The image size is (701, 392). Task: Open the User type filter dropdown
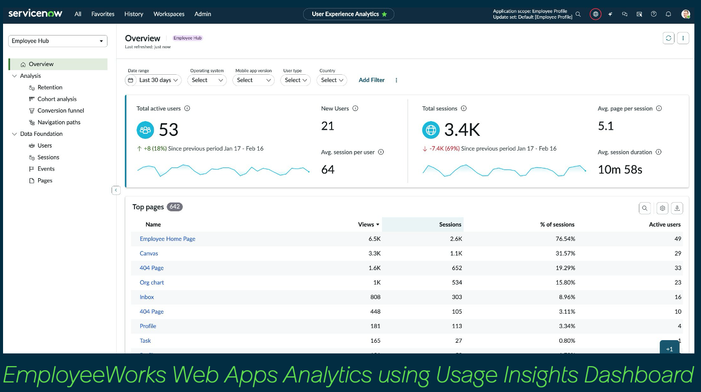click(x=295, y=80)
